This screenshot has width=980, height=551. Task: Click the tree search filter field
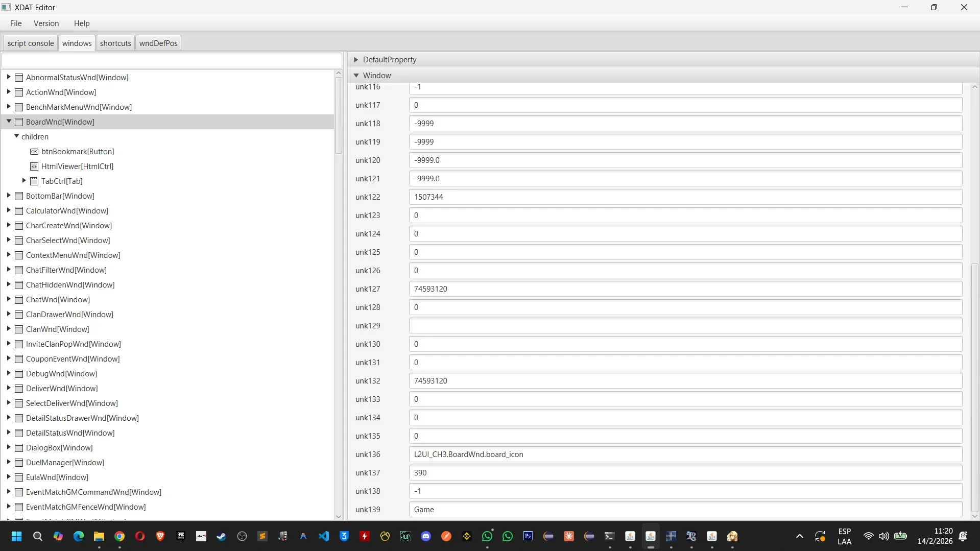[x=172, y=60]
